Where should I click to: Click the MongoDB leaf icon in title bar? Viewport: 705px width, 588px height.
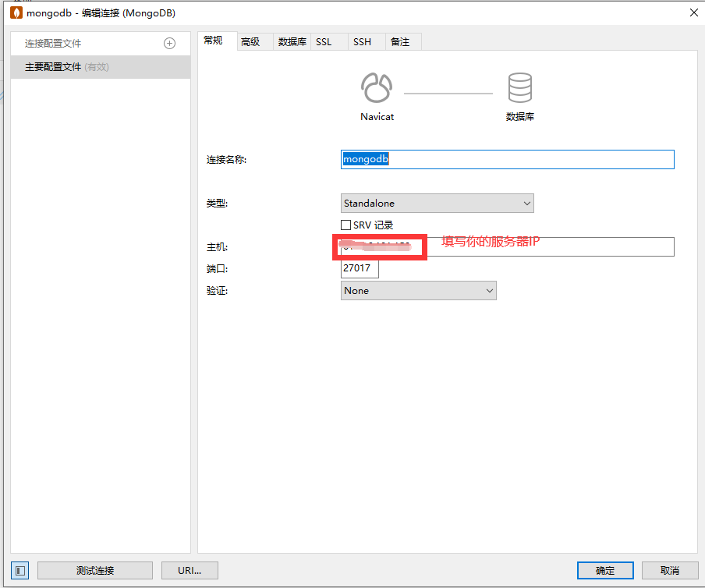click(x=16, y=12)
